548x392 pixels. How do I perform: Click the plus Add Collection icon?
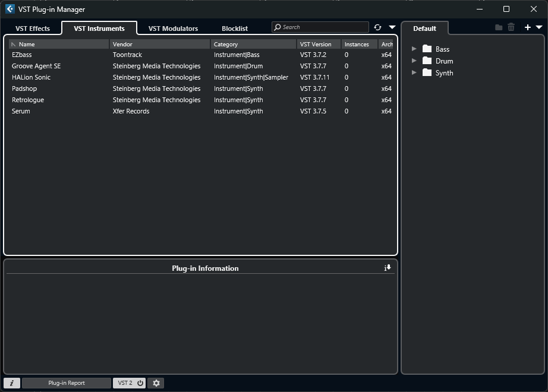coord(528,27)
